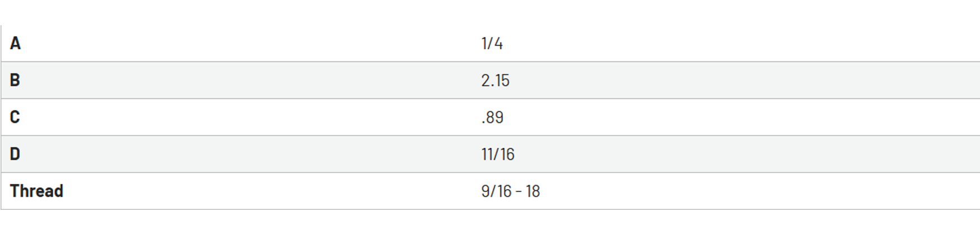980x235 pixels.
Task: Click the row label B
Action: coord(15,80)
